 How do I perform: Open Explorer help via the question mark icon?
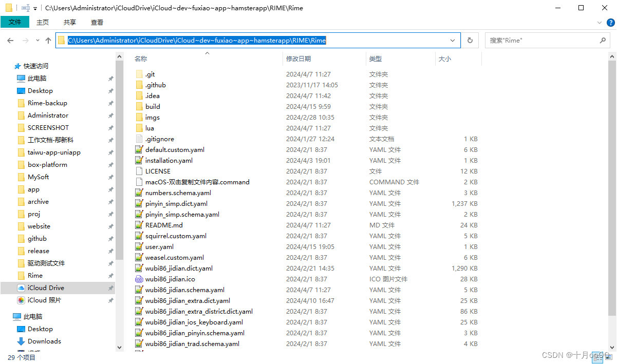coord(611,22)
